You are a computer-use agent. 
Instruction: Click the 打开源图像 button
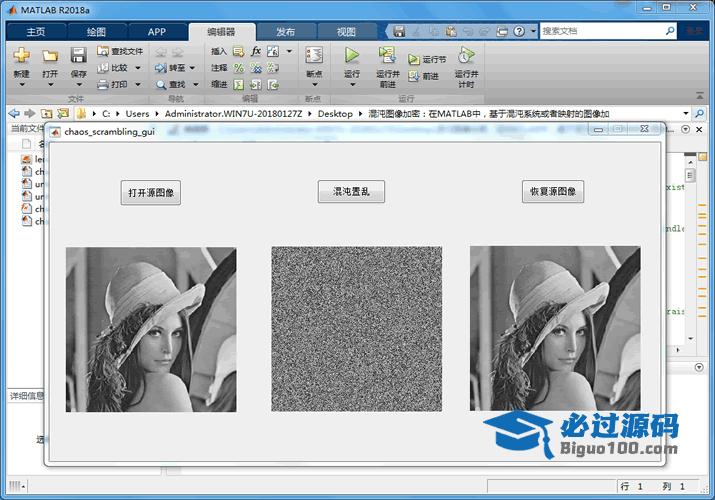(x=151, y=192)
